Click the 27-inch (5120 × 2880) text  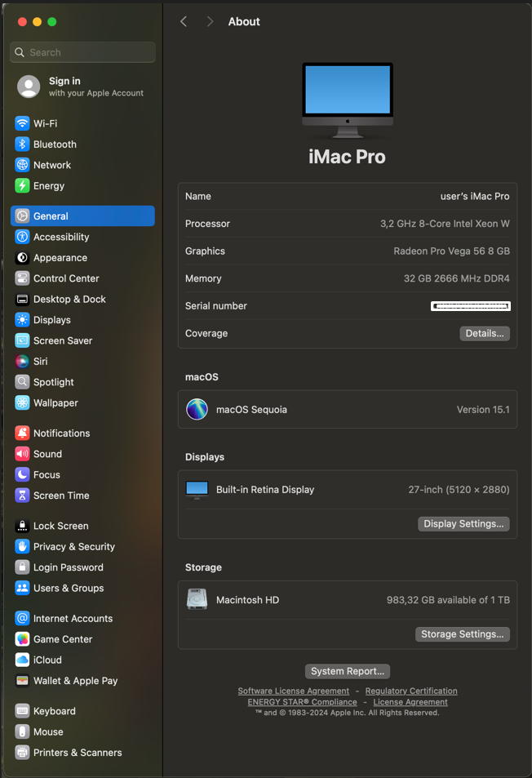tap(459, 490)
